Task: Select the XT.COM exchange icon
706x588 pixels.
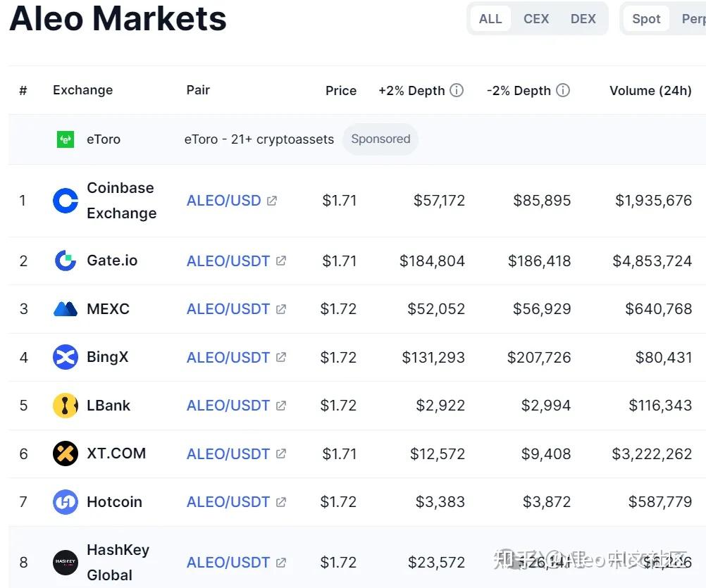Action: pyautogui.click(x=65, y=453)
